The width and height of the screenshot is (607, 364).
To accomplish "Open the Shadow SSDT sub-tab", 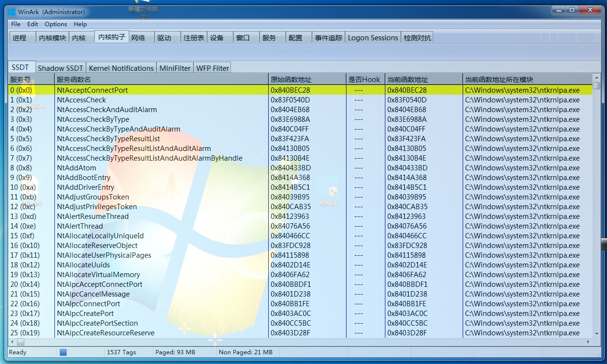I will click(61, 68).
